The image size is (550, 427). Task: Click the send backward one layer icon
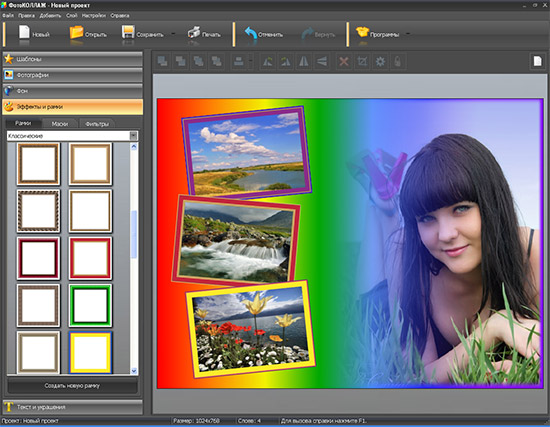(x=199, y=61)
